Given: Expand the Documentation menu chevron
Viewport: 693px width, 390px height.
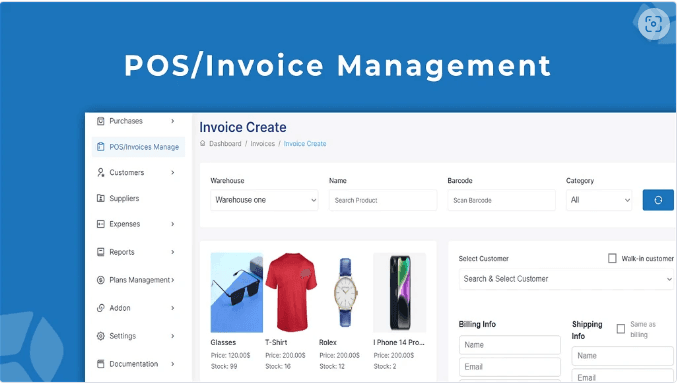Looking at the screenshot, I should 173,364.
